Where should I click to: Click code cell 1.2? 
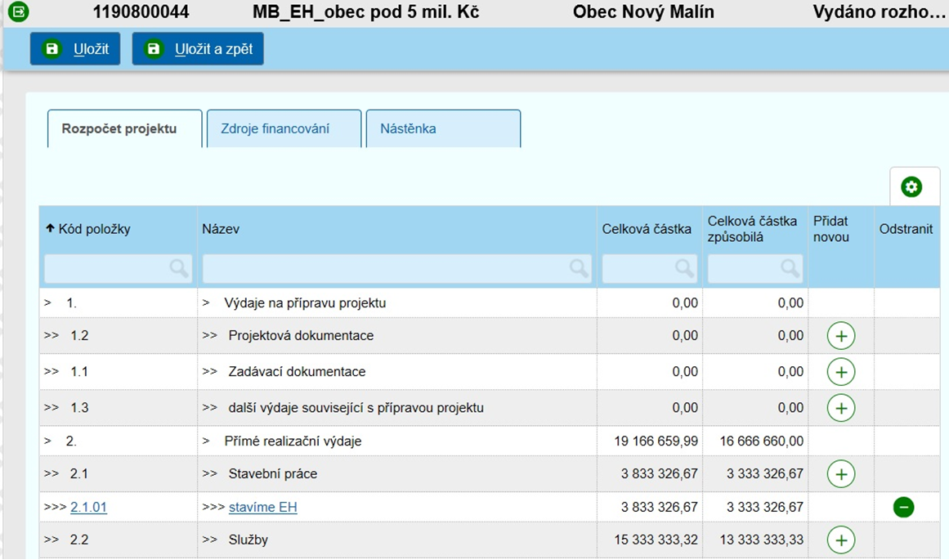pos(79,335)
